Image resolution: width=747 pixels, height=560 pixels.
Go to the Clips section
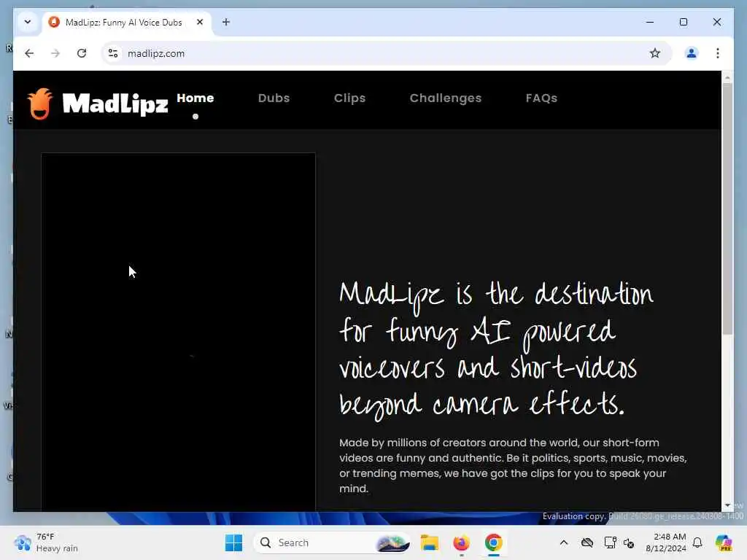click(x=349, y=98)
